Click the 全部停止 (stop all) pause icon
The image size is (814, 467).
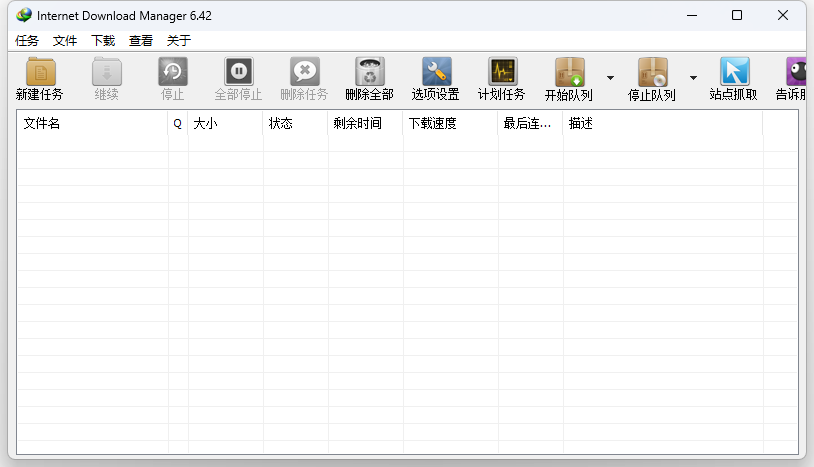coord(238,72)
